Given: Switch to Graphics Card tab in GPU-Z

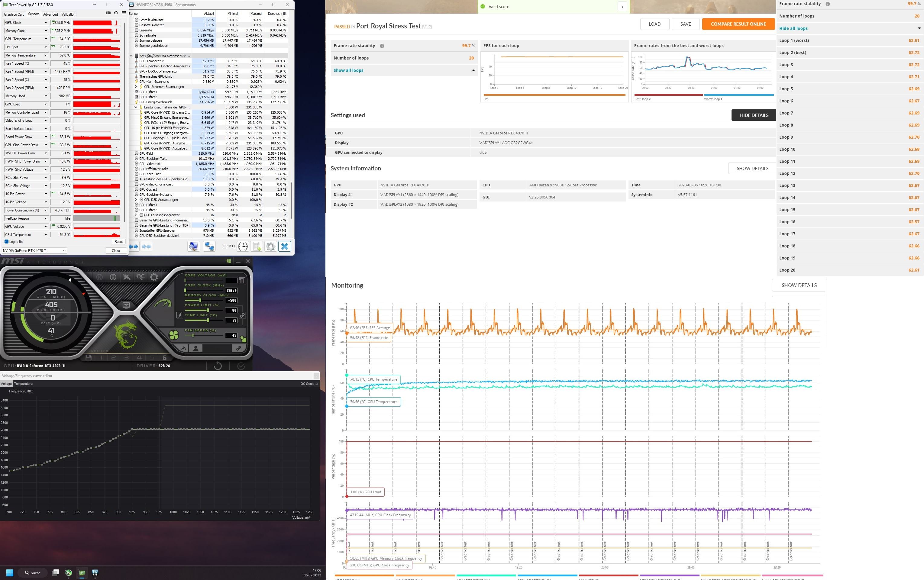Looking at the screenshot, I should click(x=14, y=14).
